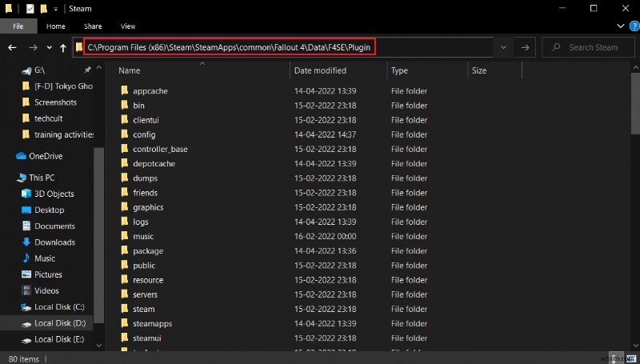This screenshot has width=640, height=364.
Task: Select the steamapps folder name
Action: (x=152, y=324)
